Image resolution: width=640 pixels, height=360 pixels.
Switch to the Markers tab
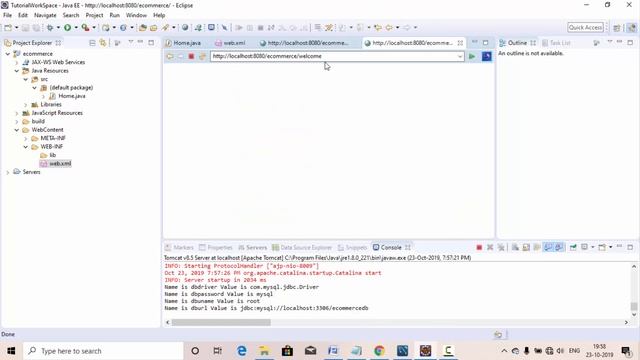[179, 247]
